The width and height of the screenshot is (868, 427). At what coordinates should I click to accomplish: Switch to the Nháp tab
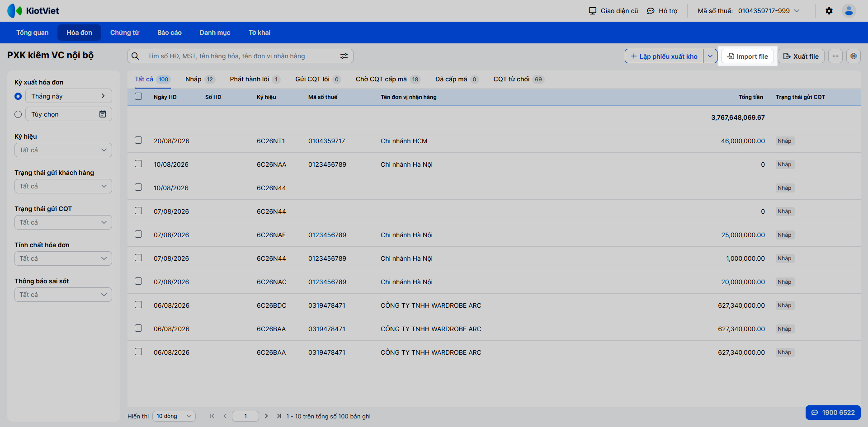coord(200,79)
